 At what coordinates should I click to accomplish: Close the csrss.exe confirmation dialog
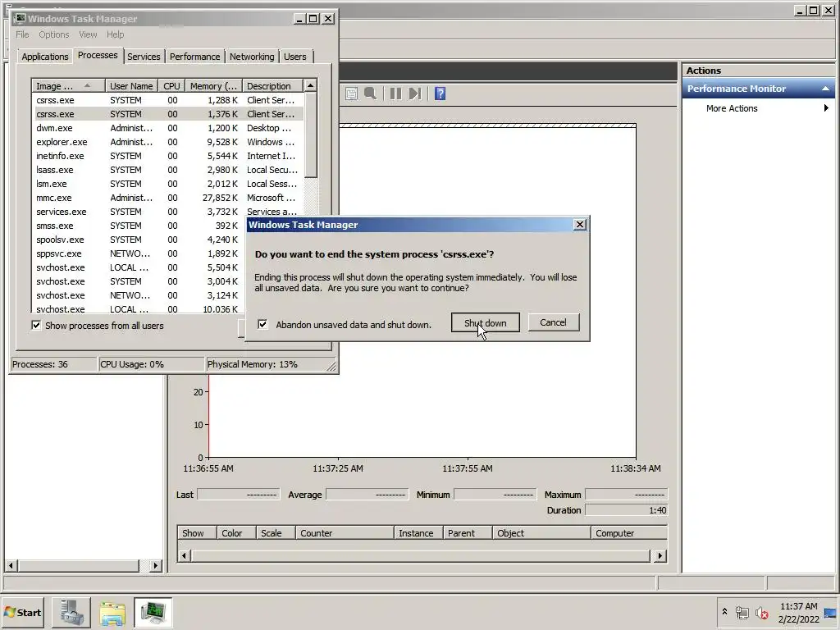coord(580,225)
